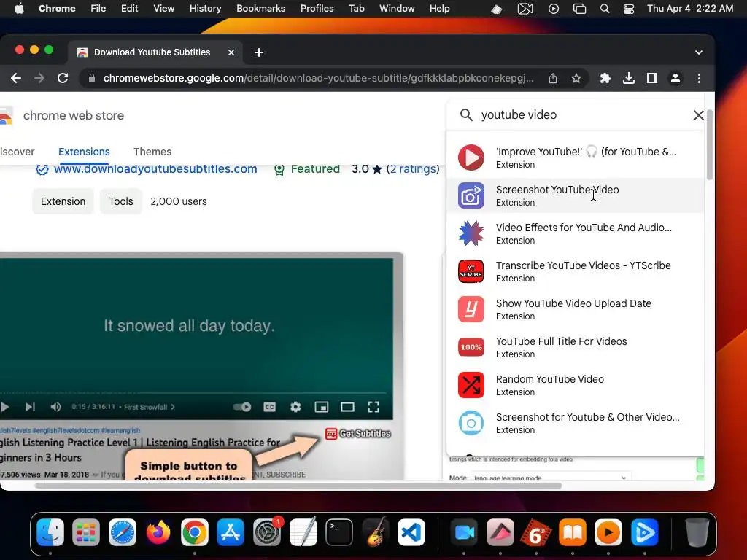The height and width of the screenshot is (560, 747).
Task: Open Control Center in the menu bar
Action: click(628, 9)
